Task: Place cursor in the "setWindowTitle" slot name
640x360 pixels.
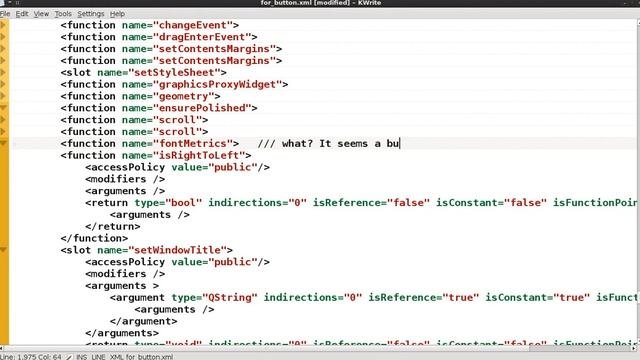Action: (177, 250)
